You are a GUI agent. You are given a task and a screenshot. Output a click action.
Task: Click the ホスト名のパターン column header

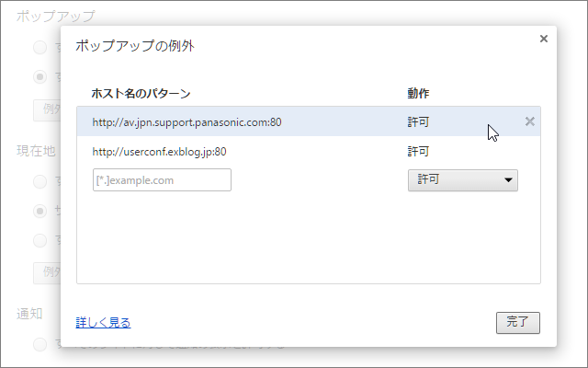click(141, 93)
